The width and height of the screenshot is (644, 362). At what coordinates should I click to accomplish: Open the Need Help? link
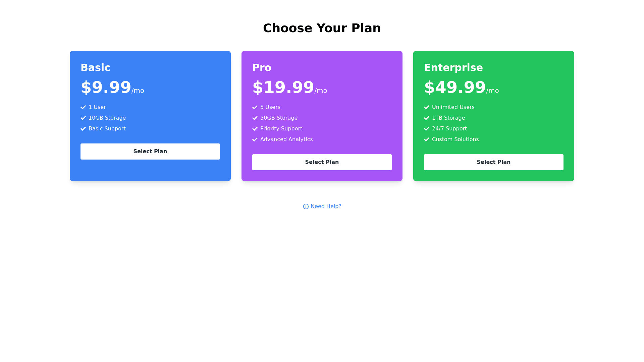(x=326, y=206)
